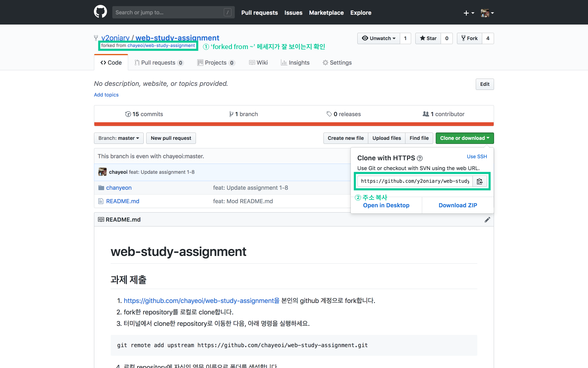588x368 pixels.
Task: View the 4 forks count
Action: coord(488,38)
